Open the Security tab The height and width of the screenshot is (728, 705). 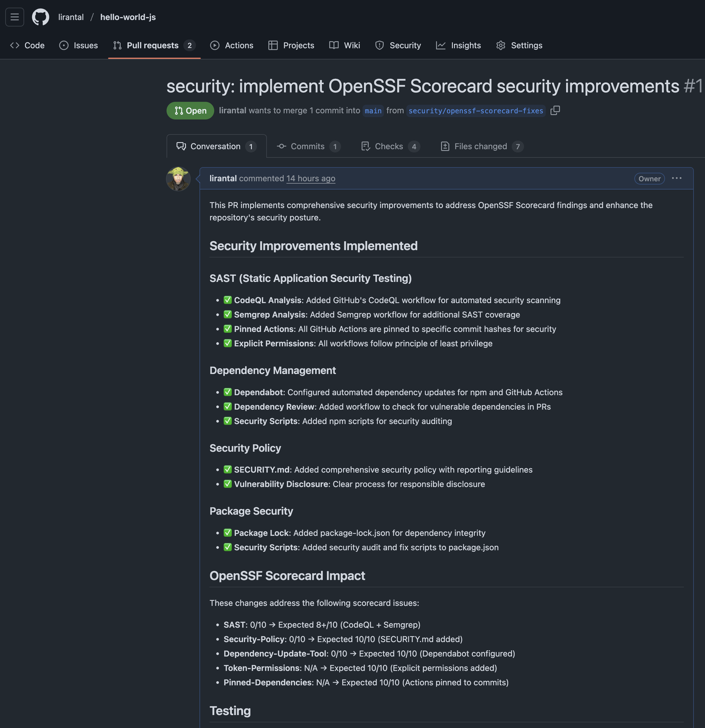click(398, 45)
